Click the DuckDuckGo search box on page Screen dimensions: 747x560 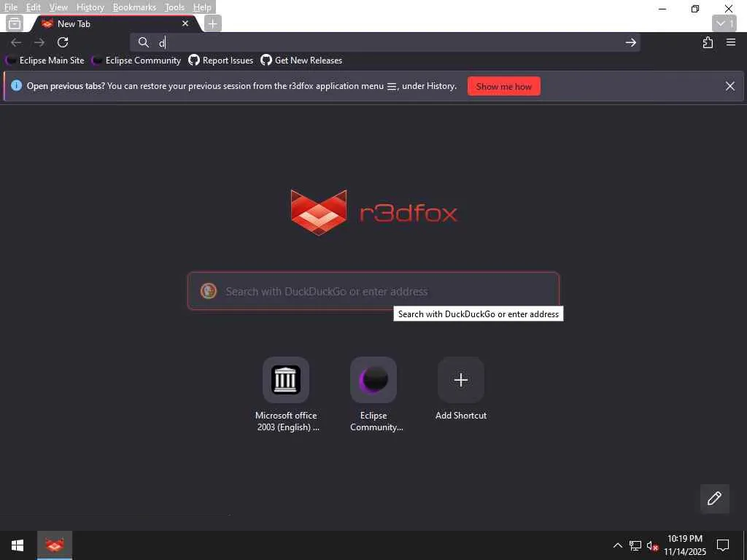click(x=373, y=291)
